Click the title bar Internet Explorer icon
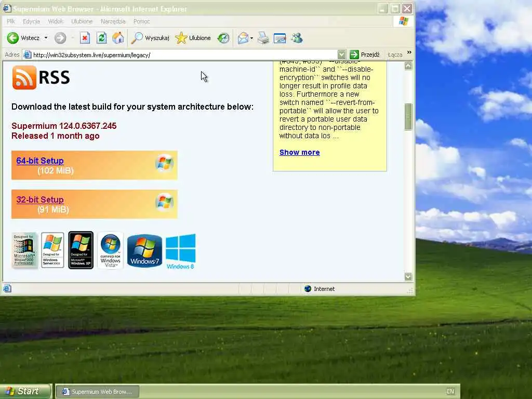The image size is (532, 399). [7, 8]
